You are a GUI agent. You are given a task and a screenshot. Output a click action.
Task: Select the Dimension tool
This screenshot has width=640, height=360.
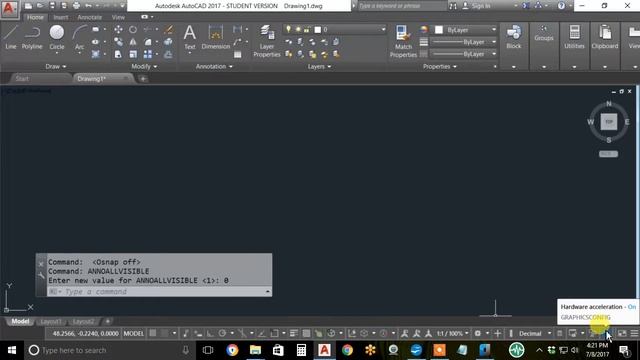(x=216, y=37)
